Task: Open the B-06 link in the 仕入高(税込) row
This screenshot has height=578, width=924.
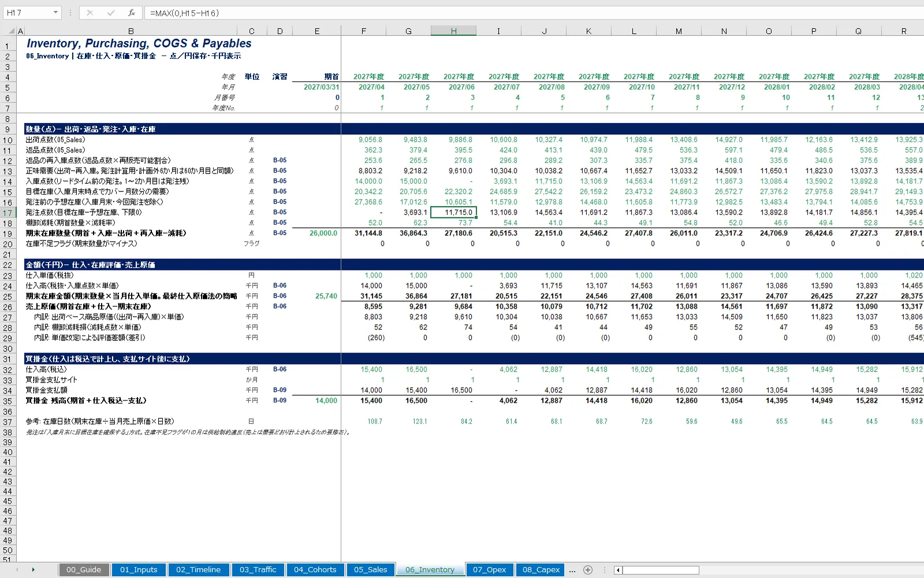Action: (280, 369)
